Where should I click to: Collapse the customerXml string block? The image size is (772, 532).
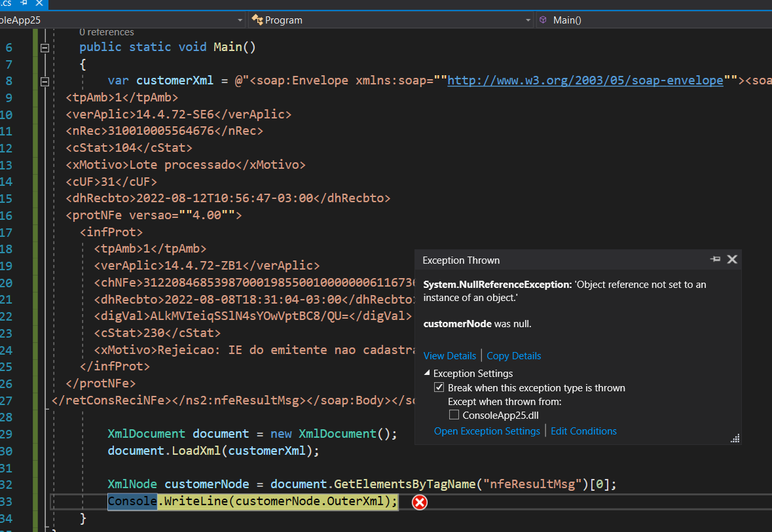tap(45, 81)
